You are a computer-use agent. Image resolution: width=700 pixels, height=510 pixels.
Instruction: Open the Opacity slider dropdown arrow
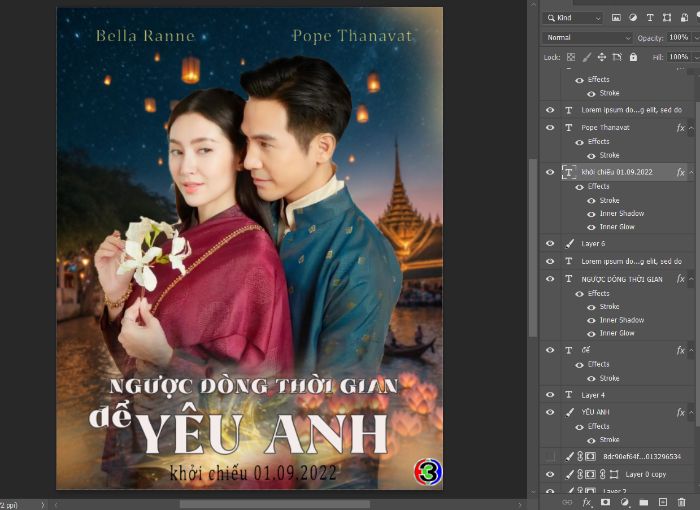[696, 38]
